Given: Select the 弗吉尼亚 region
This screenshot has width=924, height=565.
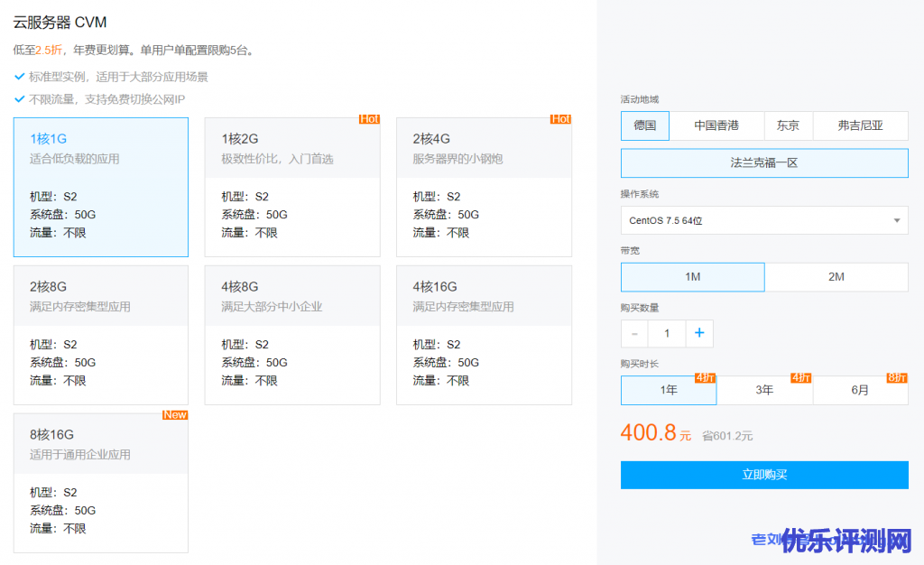Looking at the screenshot, I should point(860,125).
